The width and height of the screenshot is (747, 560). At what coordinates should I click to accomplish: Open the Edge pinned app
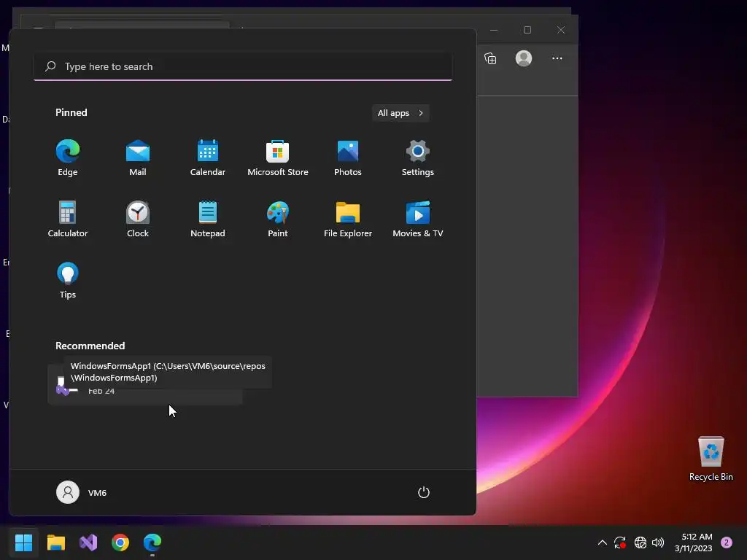coord(68,158)
